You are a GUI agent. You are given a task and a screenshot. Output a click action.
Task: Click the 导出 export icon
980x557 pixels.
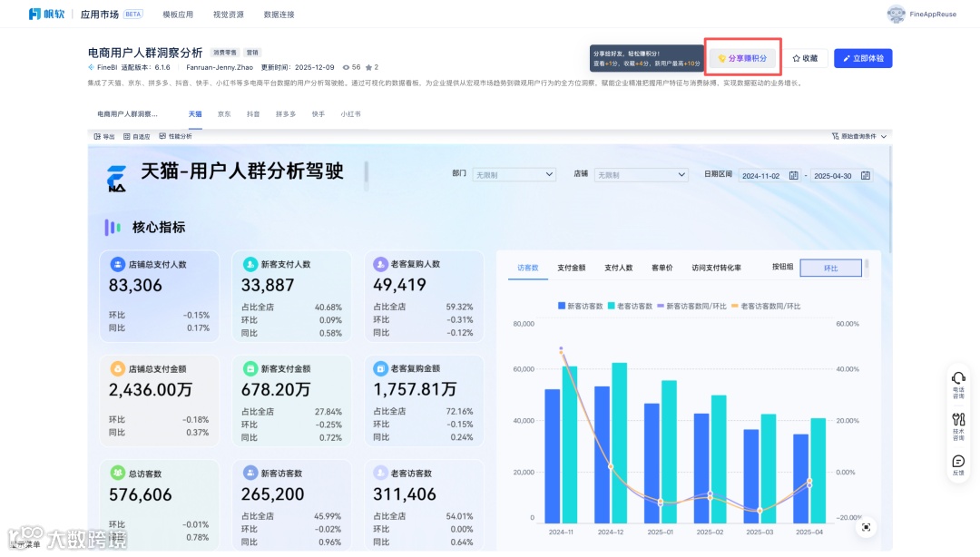click(x=97, y=136)
